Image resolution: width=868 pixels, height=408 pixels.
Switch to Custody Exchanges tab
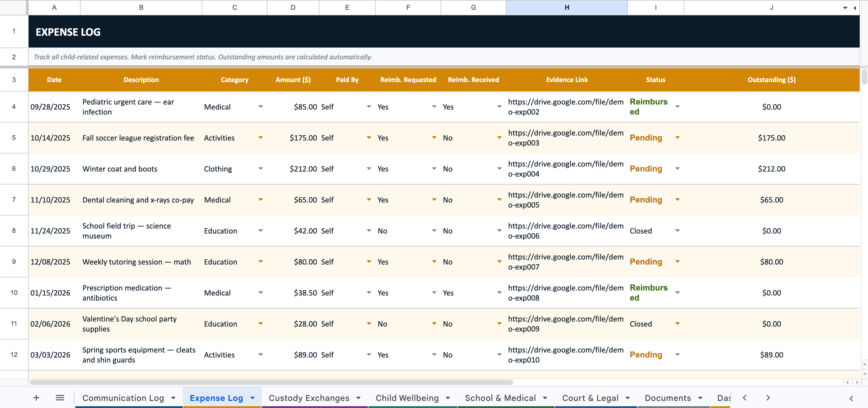tap(309, 398)
